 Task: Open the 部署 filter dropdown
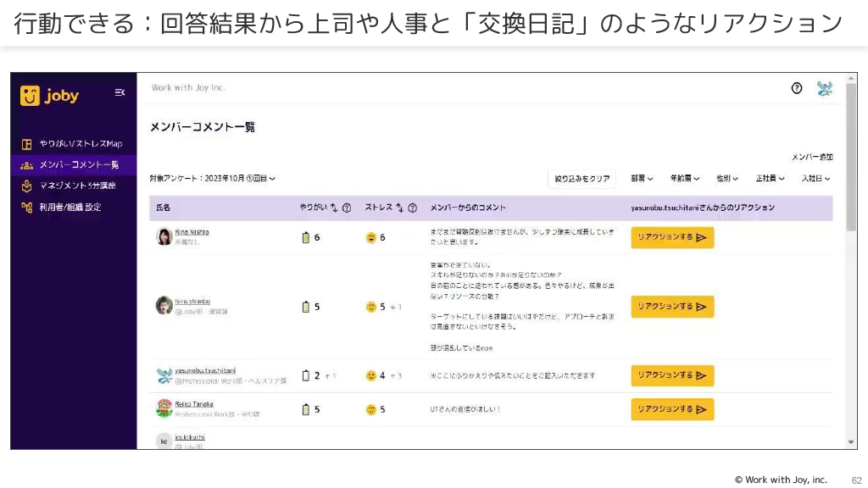tap(641, 179)
